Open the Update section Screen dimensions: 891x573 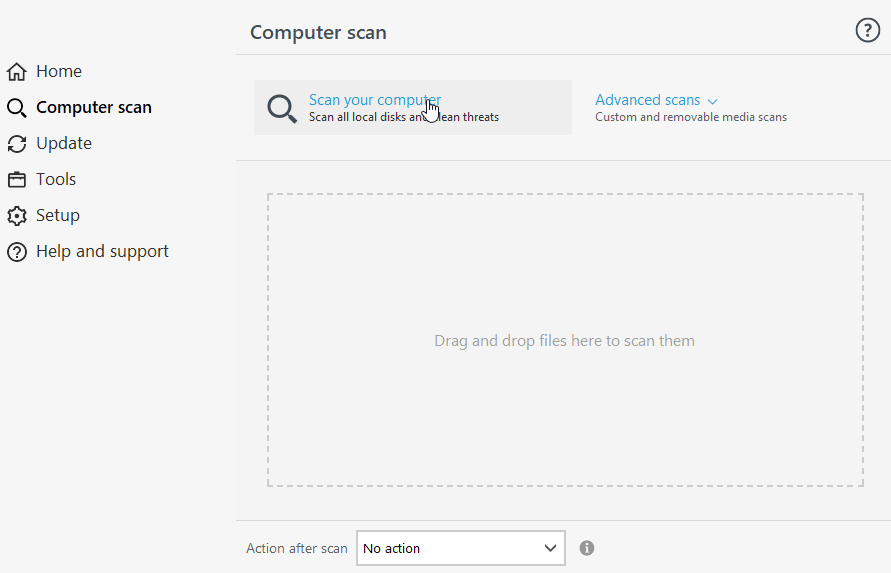click(64, 144)
